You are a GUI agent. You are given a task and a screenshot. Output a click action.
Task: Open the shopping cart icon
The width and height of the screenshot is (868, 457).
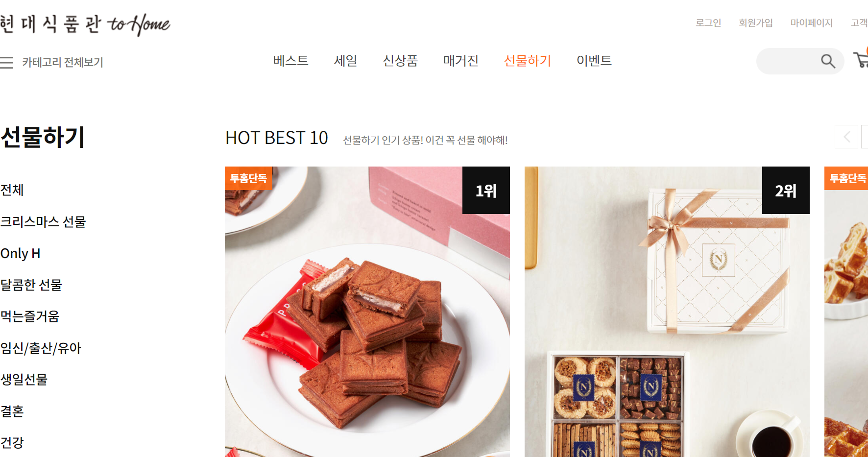pyautogui.click(x=861, y=60)
